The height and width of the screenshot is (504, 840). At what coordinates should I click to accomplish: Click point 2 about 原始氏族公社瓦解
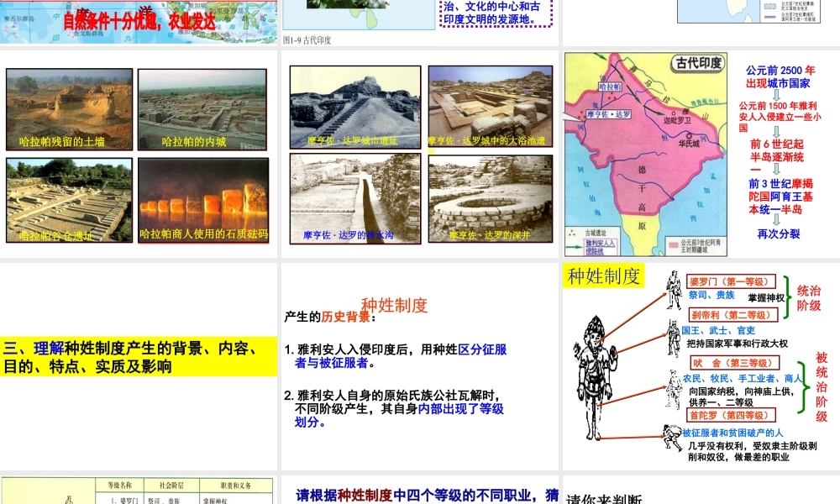394,409
